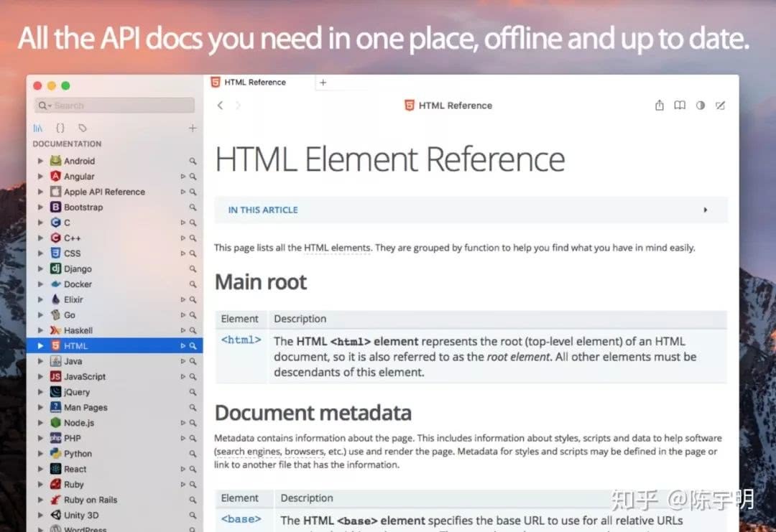The height and width of the screenshot is (532, 776).
Task: Search inside the Android docset
Action: tap(193, 162)
